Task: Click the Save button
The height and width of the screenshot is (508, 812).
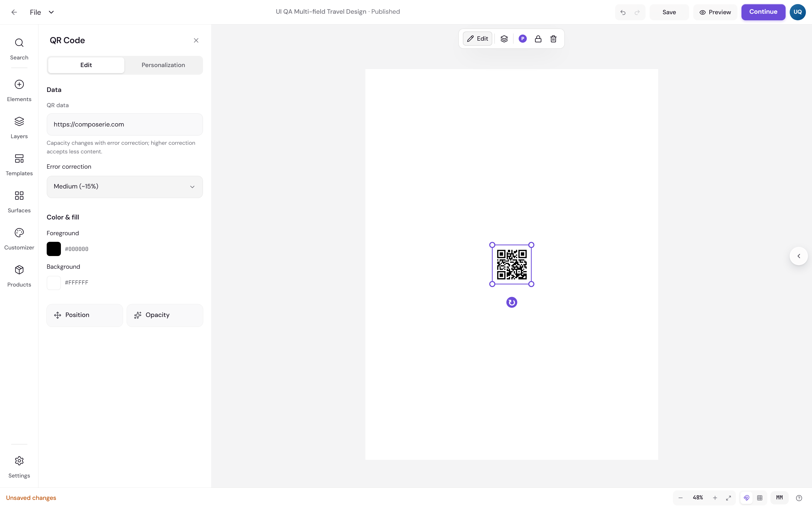Action: pos(669,12)
